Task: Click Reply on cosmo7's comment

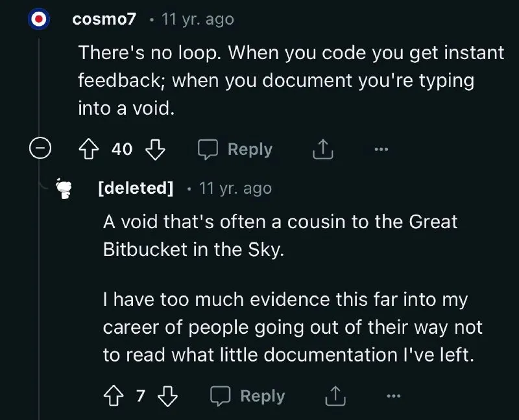Action: (250, 149)
